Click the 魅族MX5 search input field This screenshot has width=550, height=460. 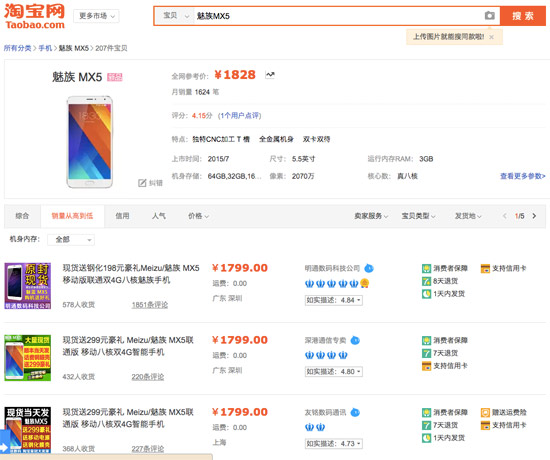[x=338, y=16]
